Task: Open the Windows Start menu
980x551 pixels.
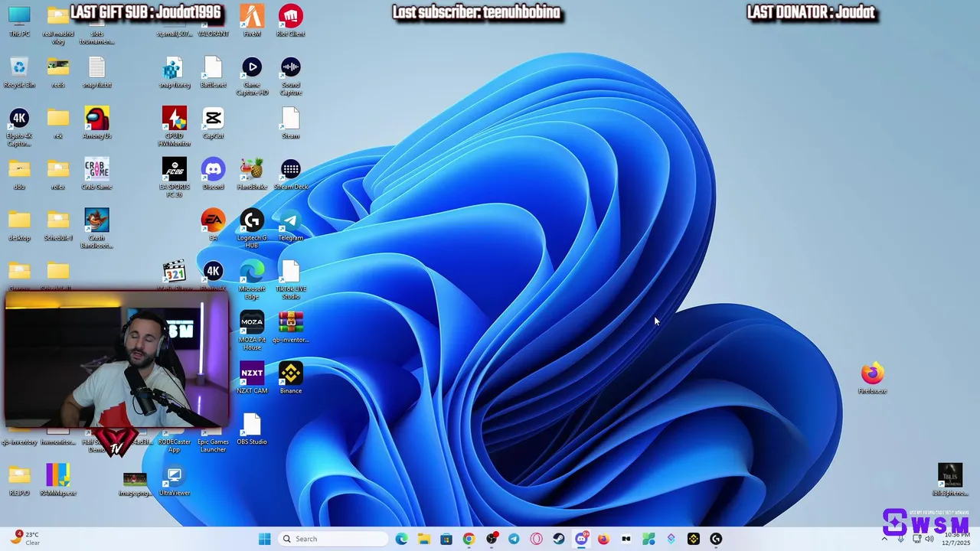Action: pos(265,539)
